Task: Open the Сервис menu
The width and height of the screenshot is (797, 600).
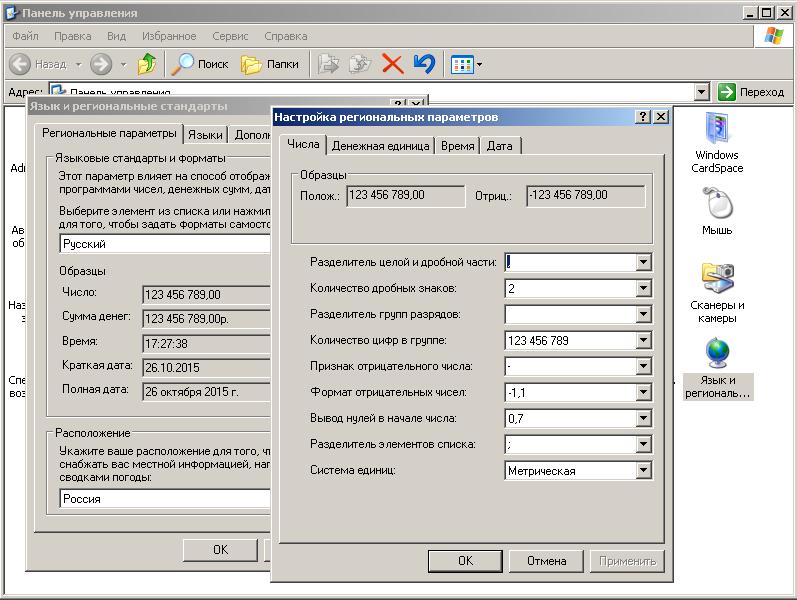Action: (230, 36)
